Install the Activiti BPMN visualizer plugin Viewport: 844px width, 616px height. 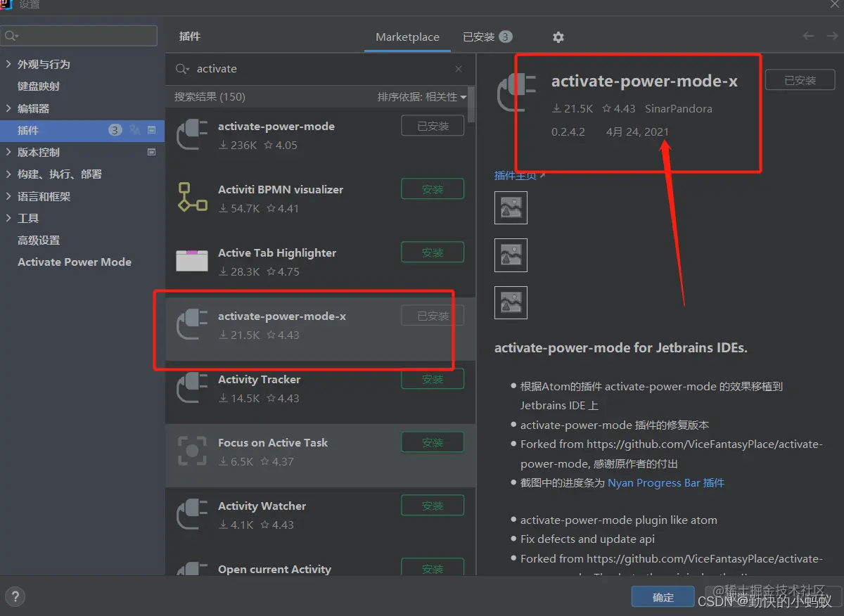tap(433, 189)
